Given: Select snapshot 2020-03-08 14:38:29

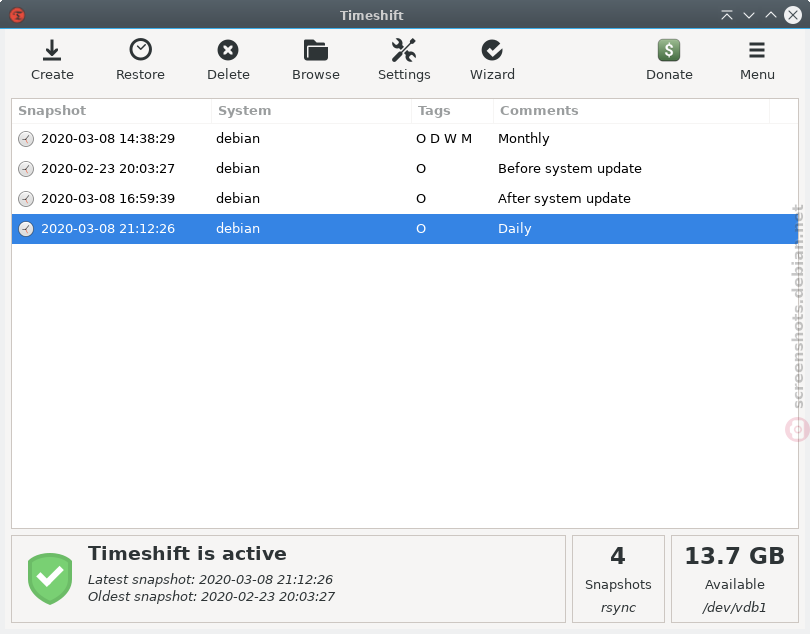Looking at the screenshot, I should pyautogui.click(x=405, y=138).
